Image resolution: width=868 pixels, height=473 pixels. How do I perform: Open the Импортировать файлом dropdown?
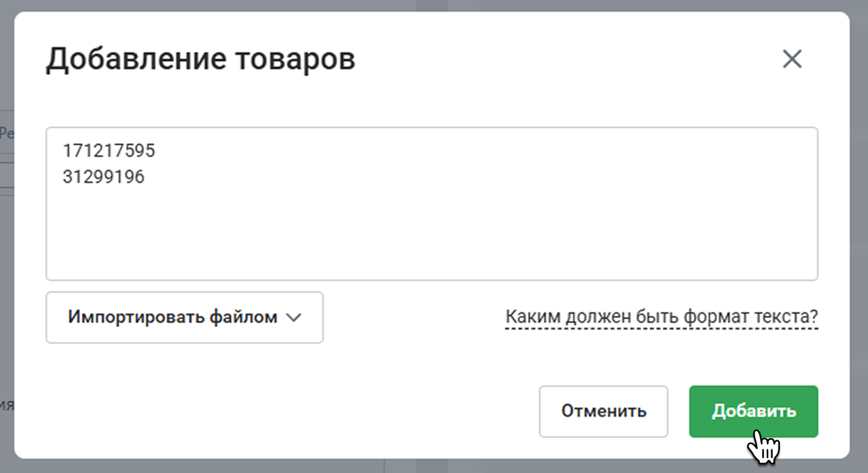tap(184, 318)
